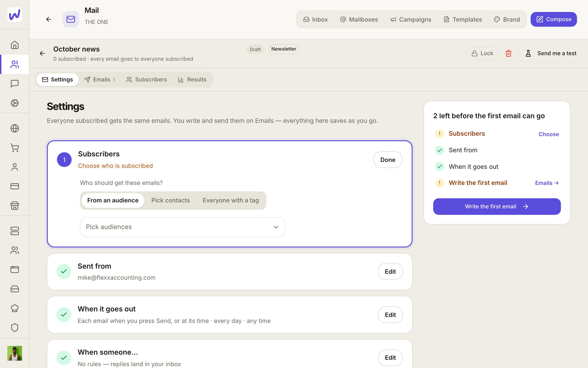The image size is (588, 368).
Task: Open the shield icon in sidebar
Action: [x=14, y=327]
